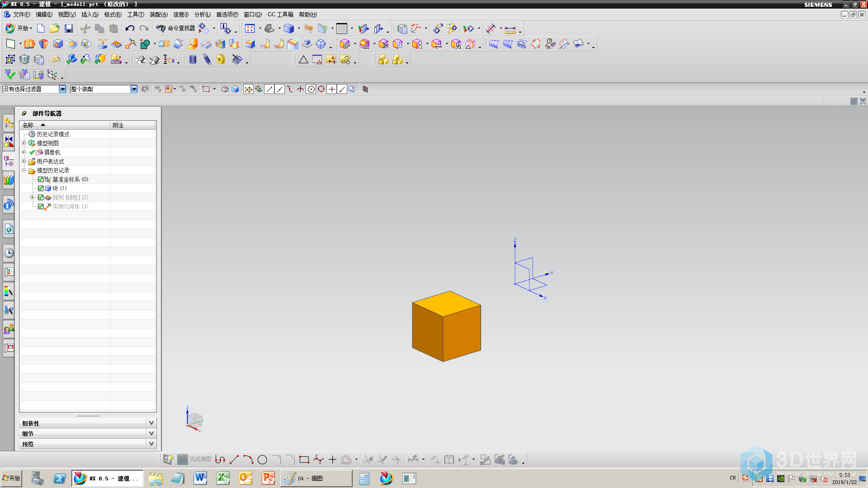868x488 pixels.
Task: Open the GC 工具箱 menu
Action: 280,14
